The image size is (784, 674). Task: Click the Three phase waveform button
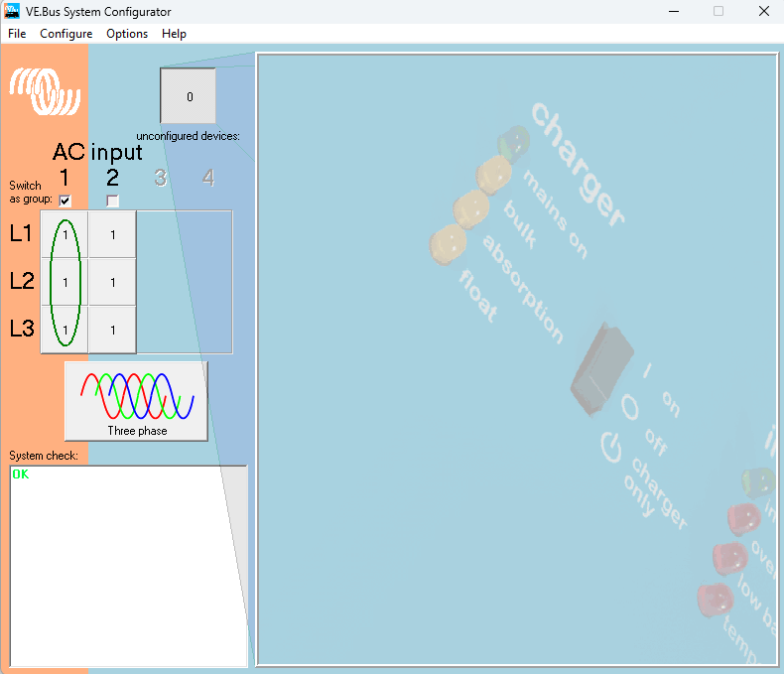click(136, 401)
